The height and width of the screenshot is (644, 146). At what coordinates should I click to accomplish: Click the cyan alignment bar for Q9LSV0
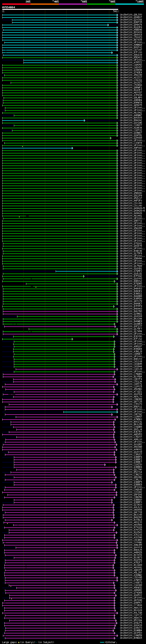(x=60, y=15)
